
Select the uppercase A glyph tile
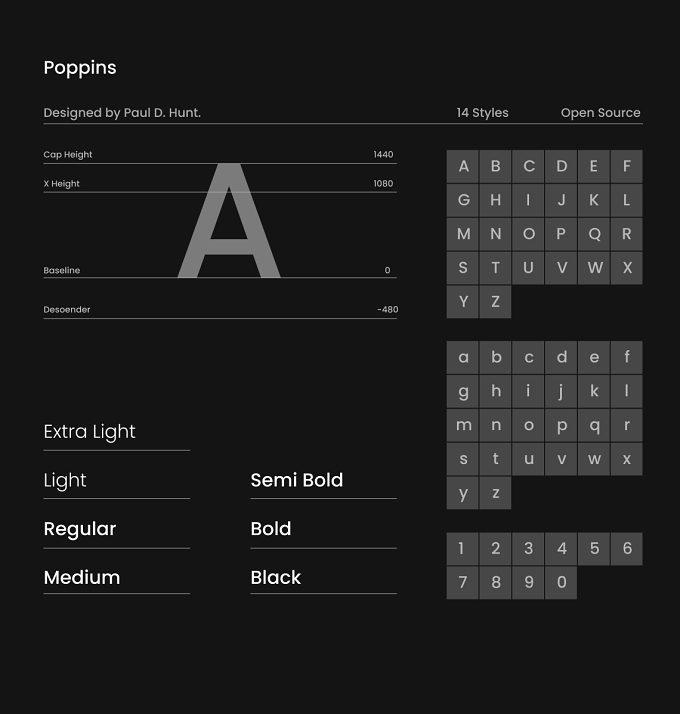point(463,166)
